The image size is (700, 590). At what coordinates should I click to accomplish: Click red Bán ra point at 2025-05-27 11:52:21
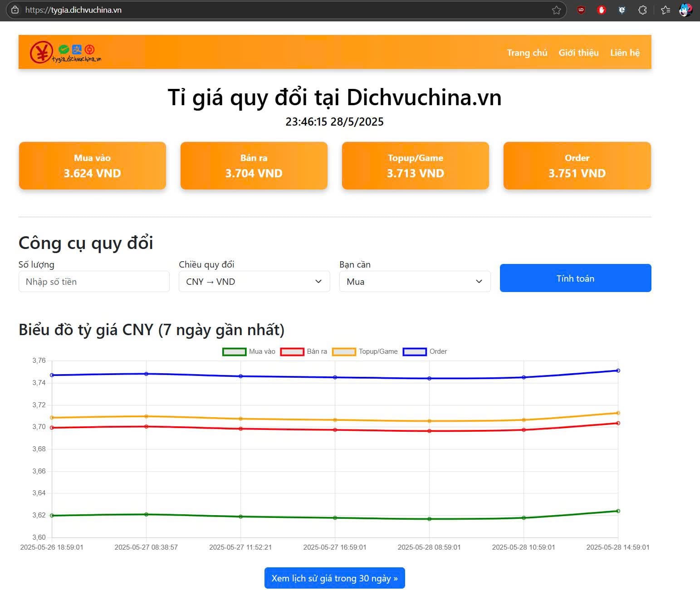[241, 429]
